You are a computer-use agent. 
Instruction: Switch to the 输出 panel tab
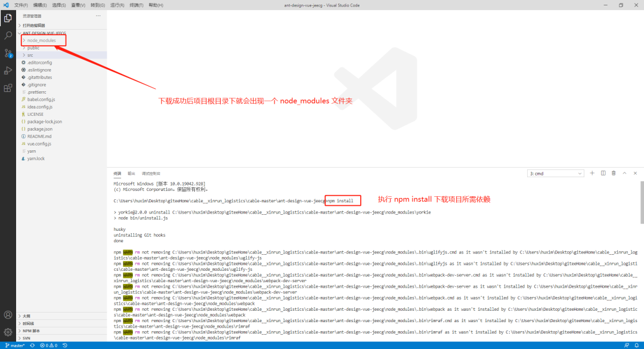(x=131, y=174)
